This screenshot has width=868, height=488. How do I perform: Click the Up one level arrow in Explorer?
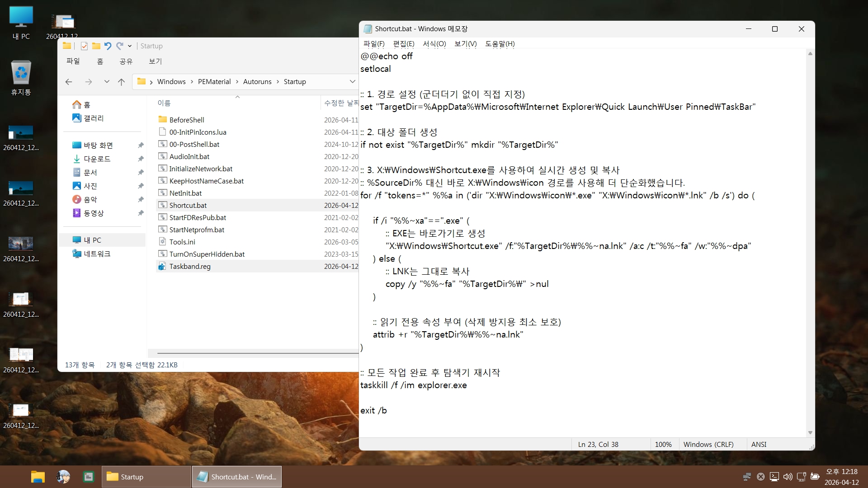(x=121, y=82)
